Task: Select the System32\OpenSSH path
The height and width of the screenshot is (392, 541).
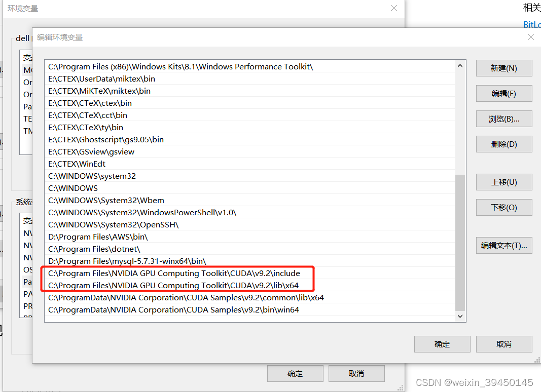Action: click(x=250, y=224)
